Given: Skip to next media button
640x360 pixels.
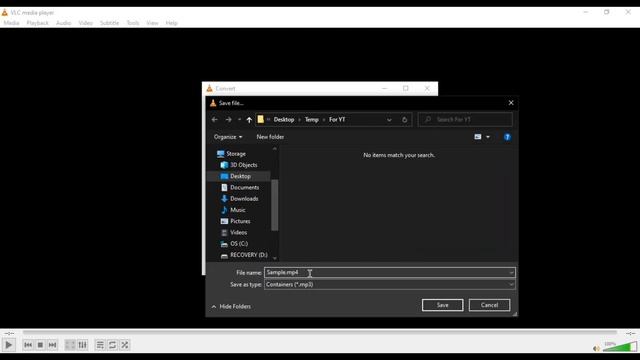Looking at the screenshot, I should click(52, 345).
